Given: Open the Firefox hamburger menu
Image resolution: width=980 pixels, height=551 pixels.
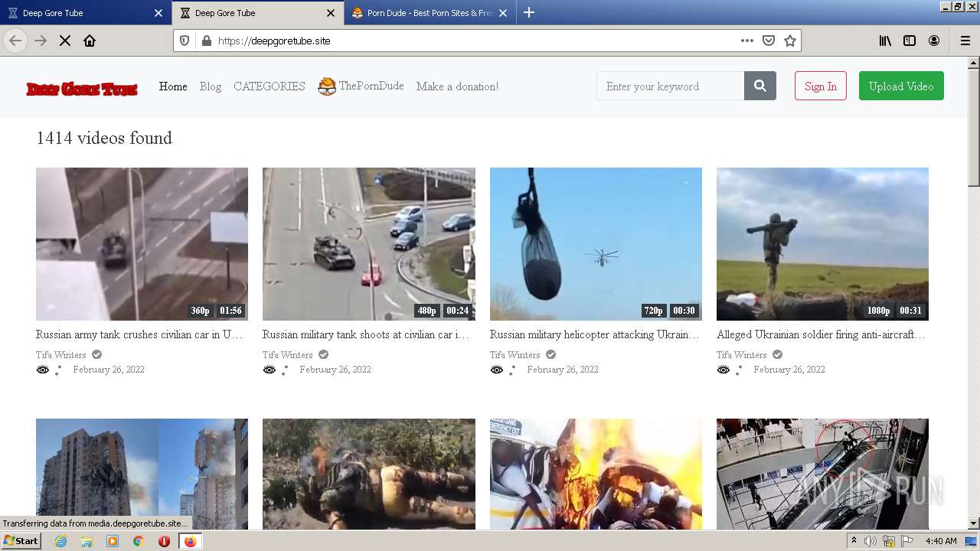Looking at the screenshot, I should click(965, 41).
